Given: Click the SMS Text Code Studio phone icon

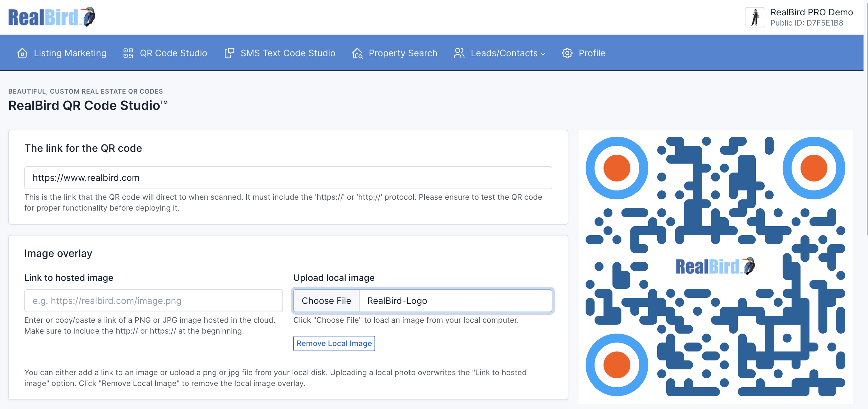Looking at the screenshot, I should 229,53.
